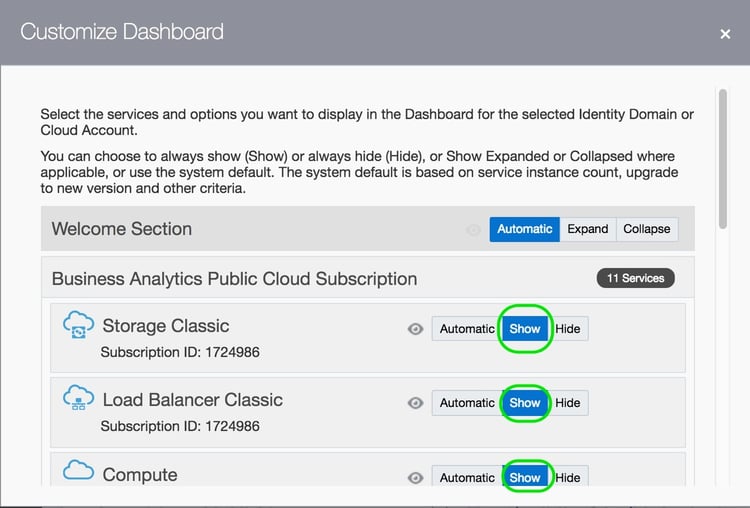Close the Customize Dashboard dialog
This screenshot has width=750, height=508.
725,34
